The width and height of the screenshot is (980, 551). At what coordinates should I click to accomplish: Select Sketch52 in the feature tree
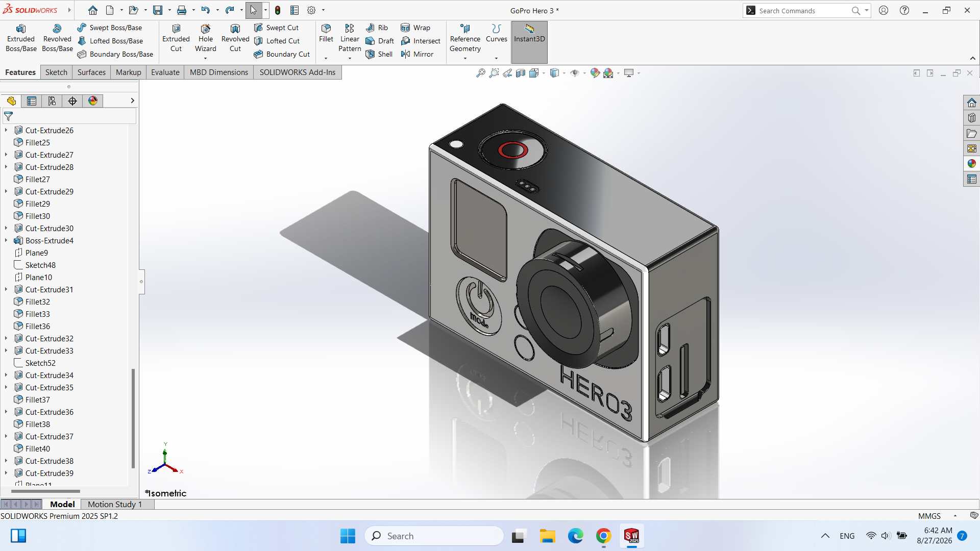point(40,363)
